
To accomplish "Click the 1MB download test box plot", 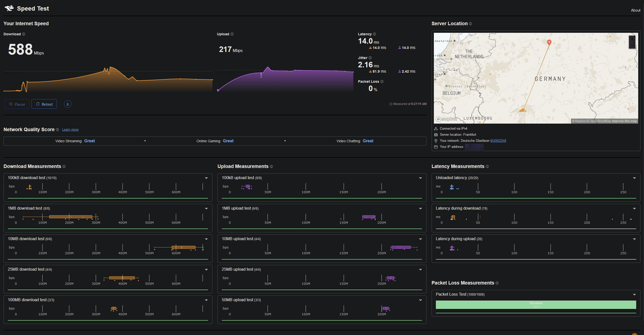I will (60, 217).
